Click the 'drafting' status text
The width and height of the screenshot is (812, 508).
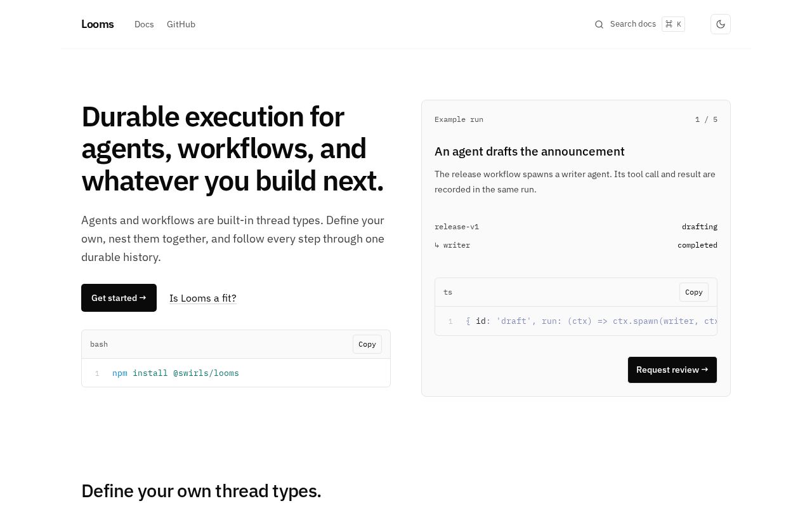(700, 227)
